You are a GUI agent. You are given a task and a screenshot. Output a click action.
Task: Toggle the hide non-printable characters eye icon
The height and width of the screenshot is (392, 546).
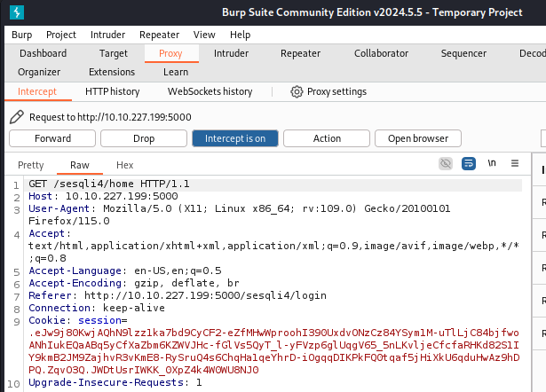[x=446, y=163]
